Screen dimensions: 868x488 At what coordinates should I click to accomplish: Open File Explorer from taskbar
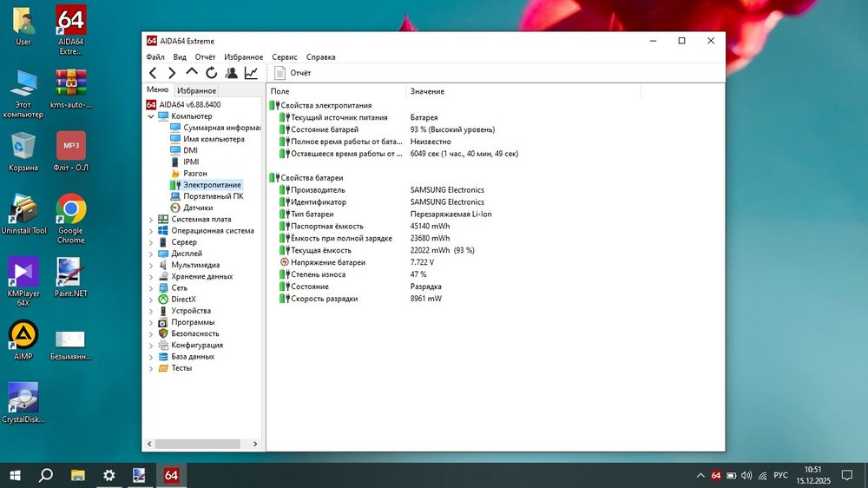[77, 475]
